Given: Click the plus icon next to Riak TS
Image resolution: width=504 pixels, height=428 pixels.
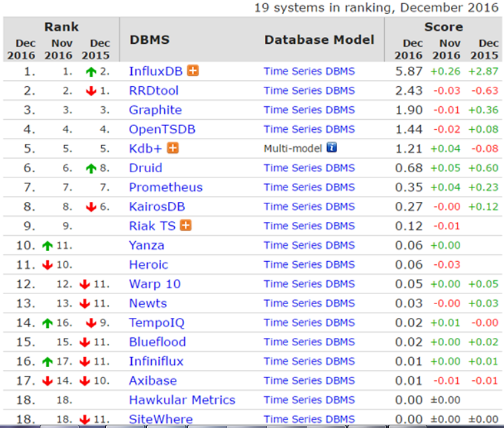Looking at the screenshot, I should coord(186,225).
